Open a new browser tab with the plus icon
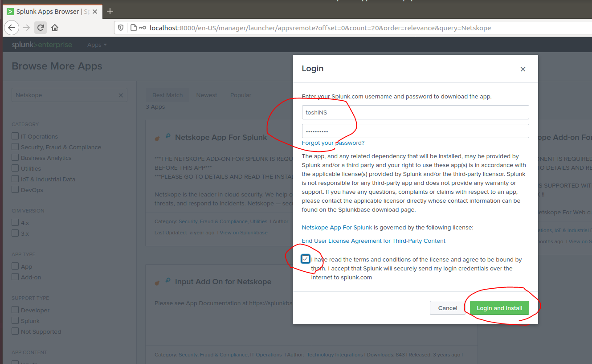 (x=110, y=11)
